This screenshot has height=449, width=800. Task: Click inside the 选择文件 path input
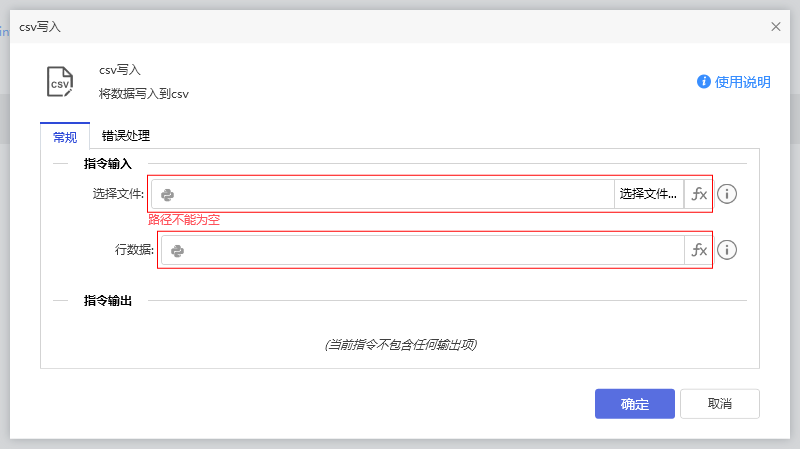click(390, 194)
